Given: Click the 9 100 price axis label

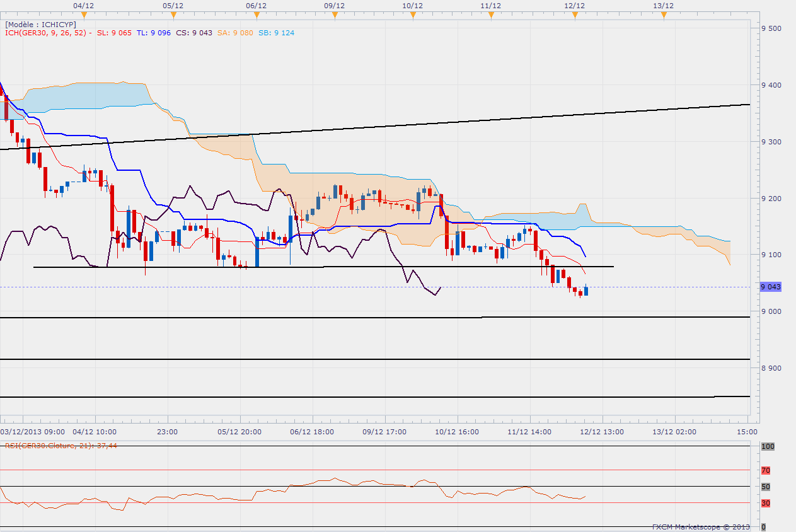Looking at the screenshot, I should (x=771, y=255).
